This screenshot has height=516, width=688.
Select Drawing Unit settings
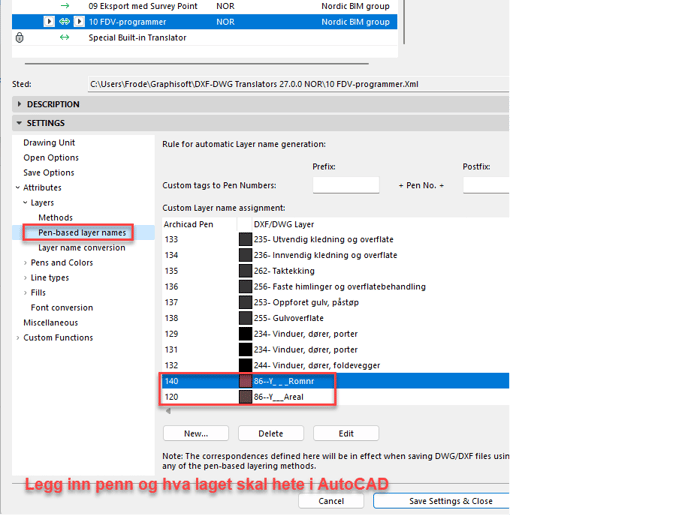point(49,143)
